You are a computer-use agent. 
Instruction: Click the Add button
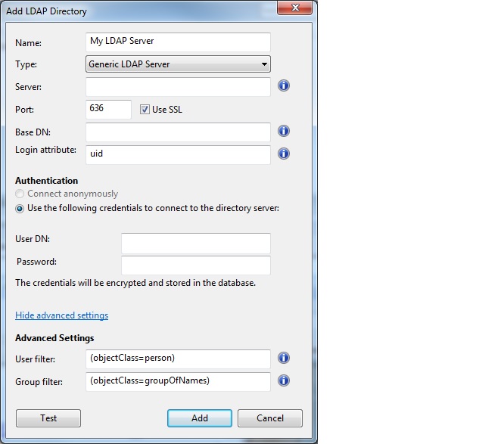[x=200, y=418]
